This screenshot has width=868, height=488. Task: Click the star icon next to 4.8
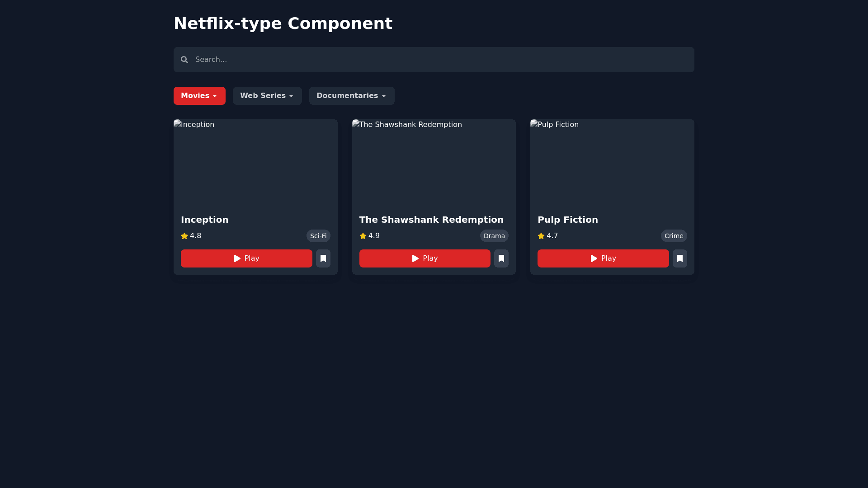pyautogui.click(x=184, y=236)
